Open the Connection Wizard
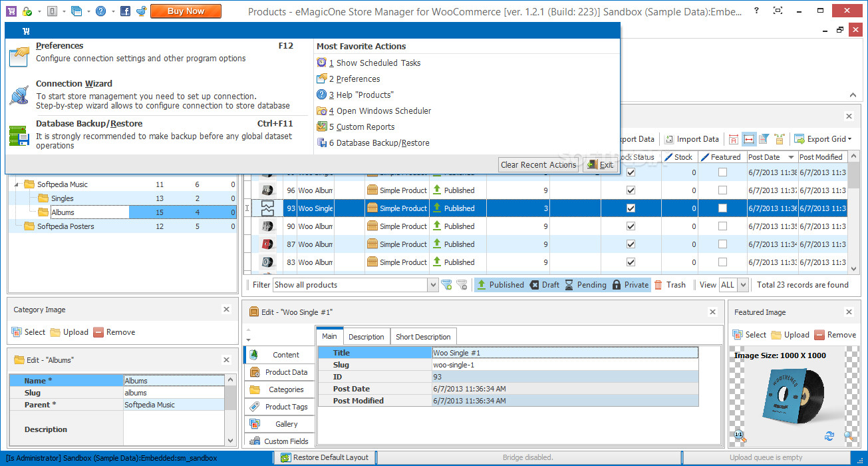 pyautogui.click(x=158, y=95)
